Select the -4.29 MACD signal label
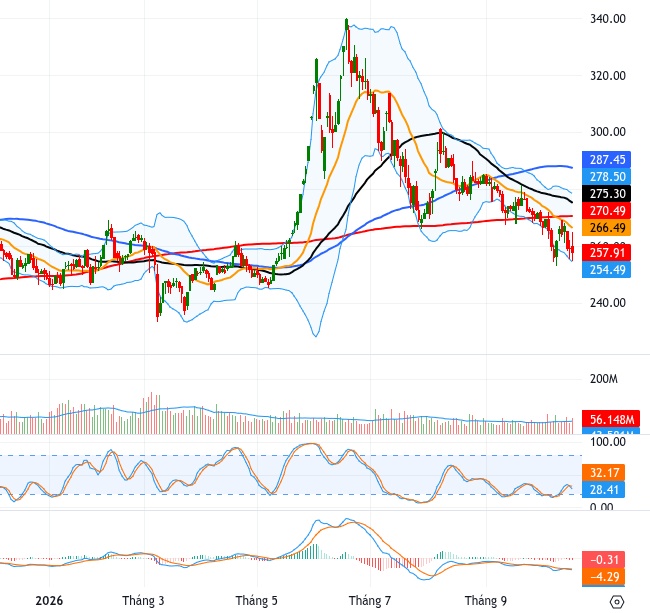 (603, 577)
